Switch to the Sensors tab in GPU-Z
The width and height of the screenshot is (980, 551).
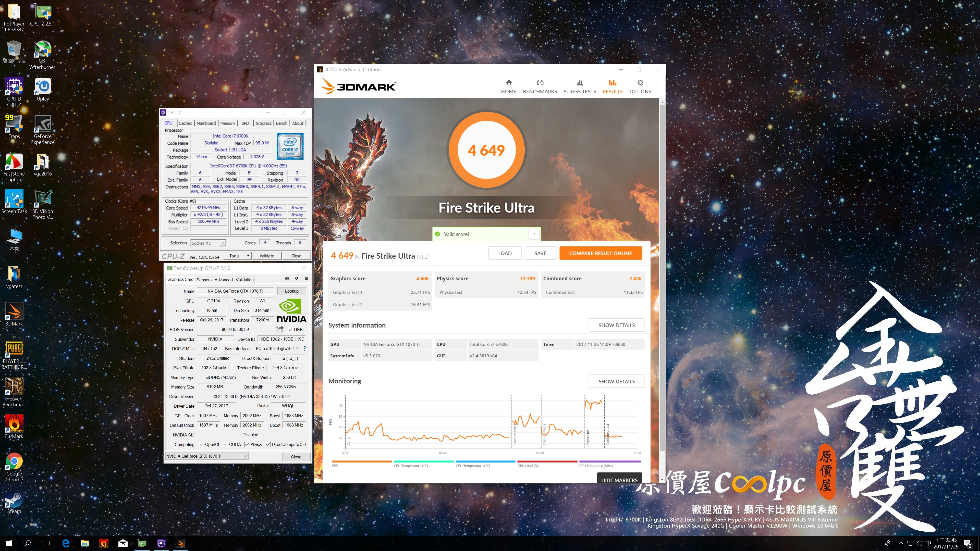(204, 280)
